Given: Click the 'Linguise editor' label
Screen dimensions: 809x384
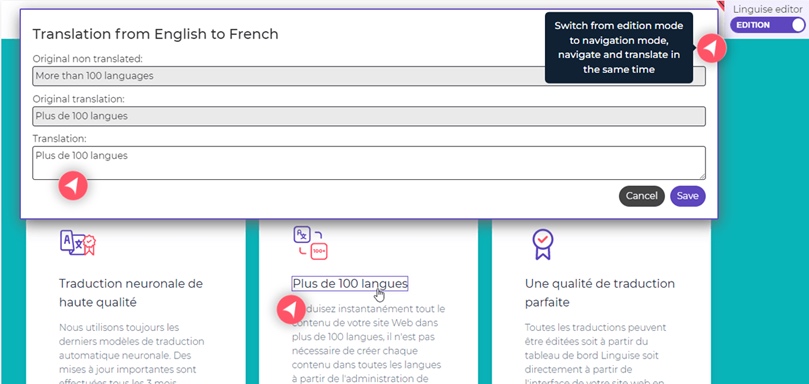Looking at the screenshot, I should tap(768, 9).
